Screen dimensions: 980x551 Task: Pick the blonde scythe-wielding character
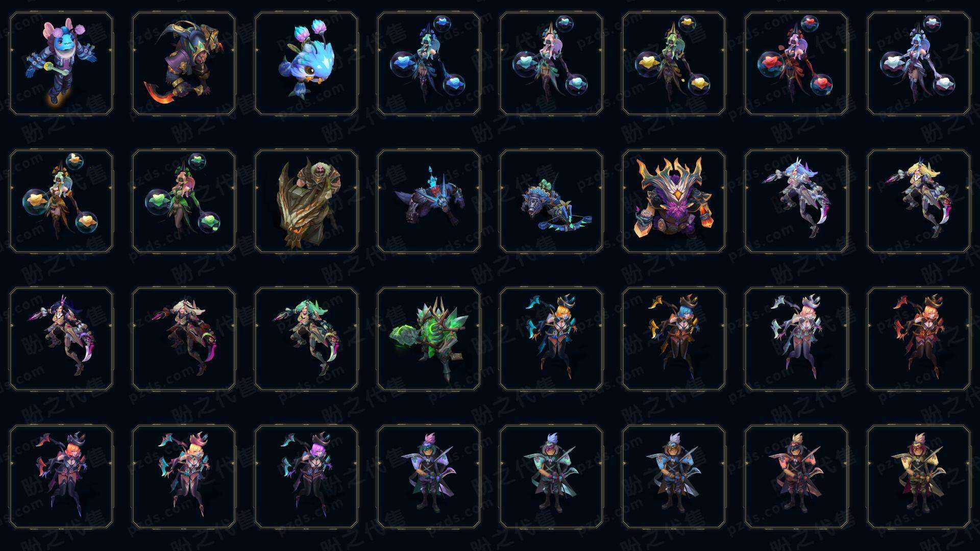point(919,201)
